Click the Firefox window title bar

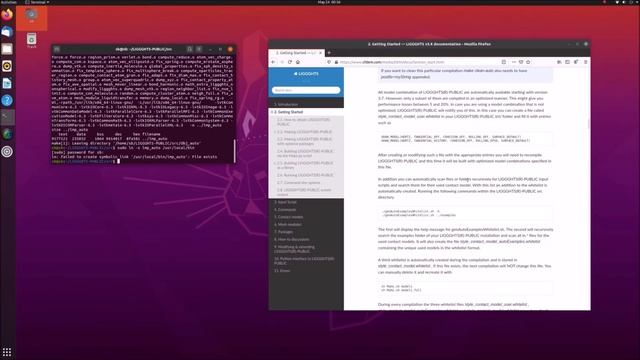coord(429,44)
